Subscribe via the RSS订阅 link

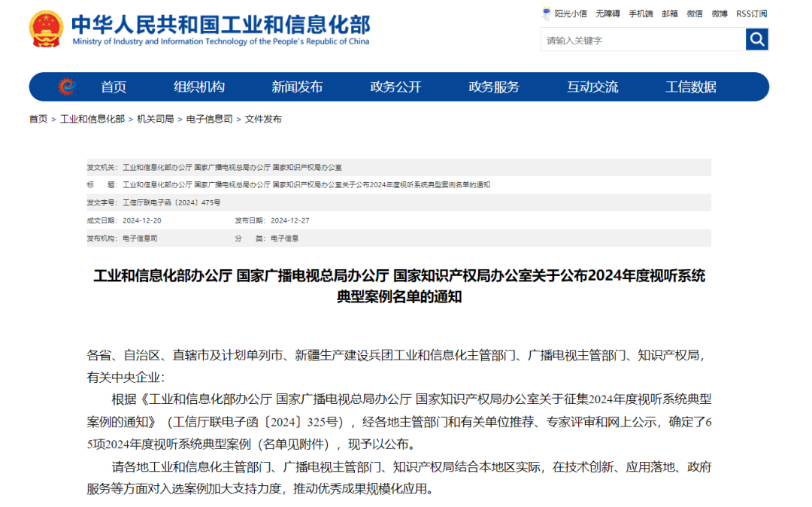[751, 14]
